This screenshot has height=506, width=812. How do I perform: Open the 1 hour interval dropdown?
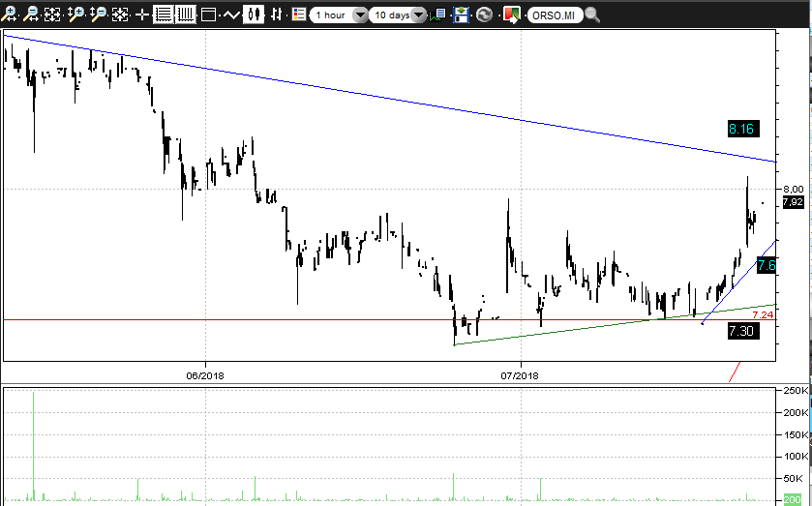[x=338, y=15]
